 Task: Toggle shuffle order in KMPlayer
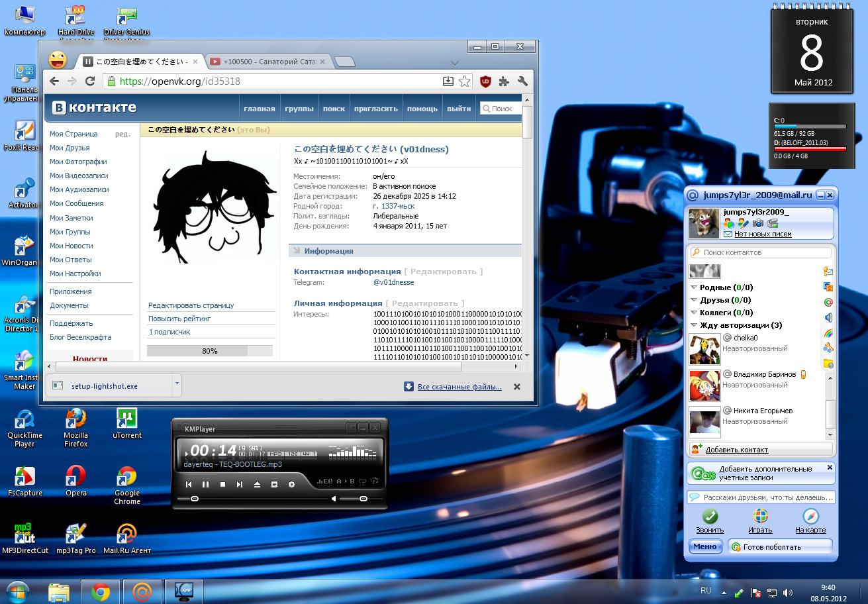pos(375,481)
